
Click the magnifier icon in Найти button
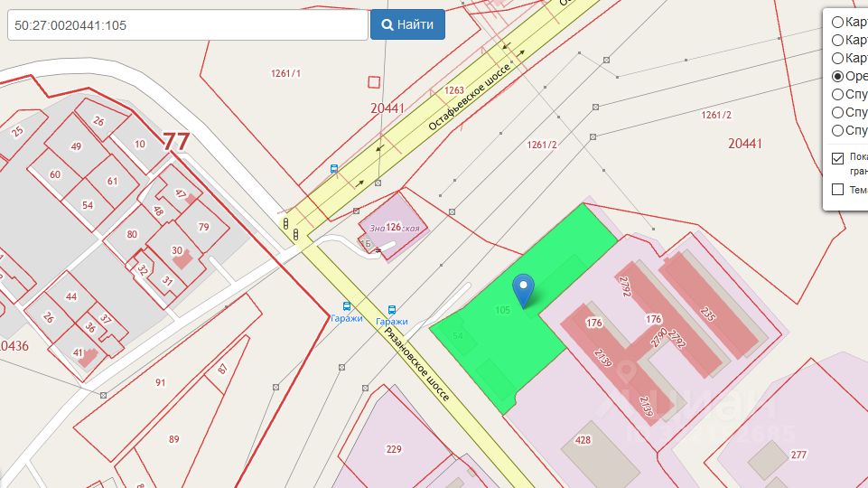click(387, 25)
